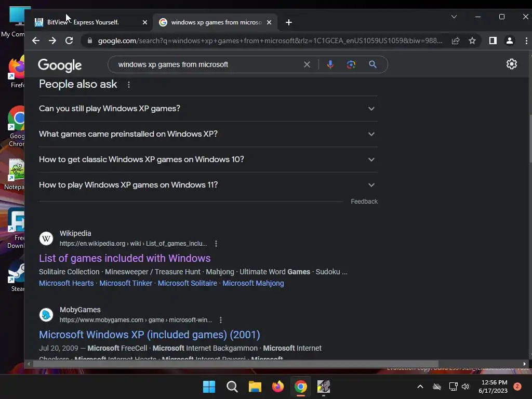Expand "What games came preinstalled on Windows XP?"

pyautogui.click(x=208, y=134)
